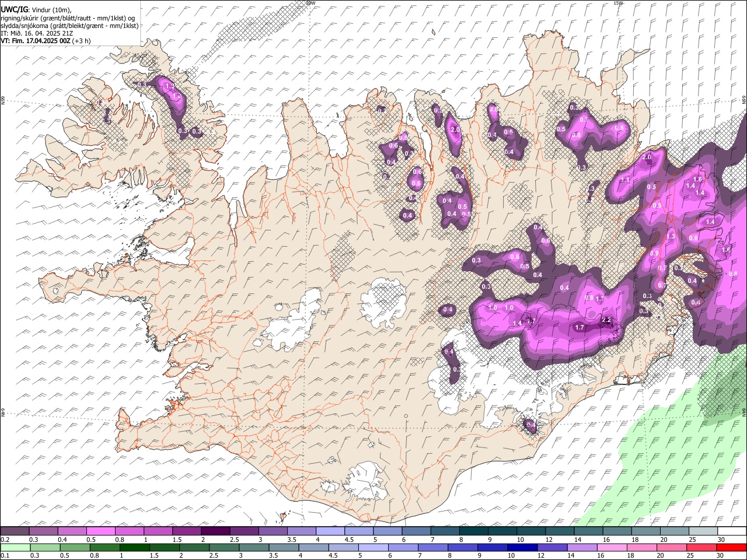This screenshot has height=560, width=747.
Task: Click the "UWC/IG" title text
Action: (13, 9)
